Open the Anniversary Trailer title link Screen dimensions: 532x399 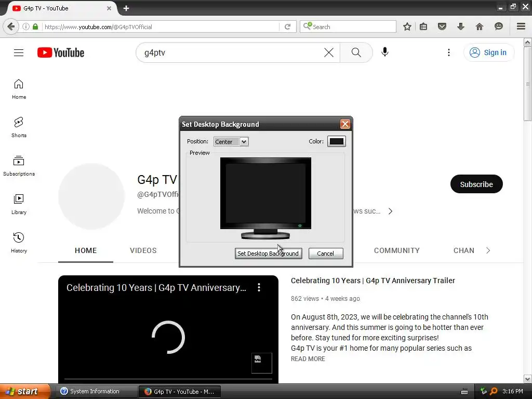tap(373, 281)
